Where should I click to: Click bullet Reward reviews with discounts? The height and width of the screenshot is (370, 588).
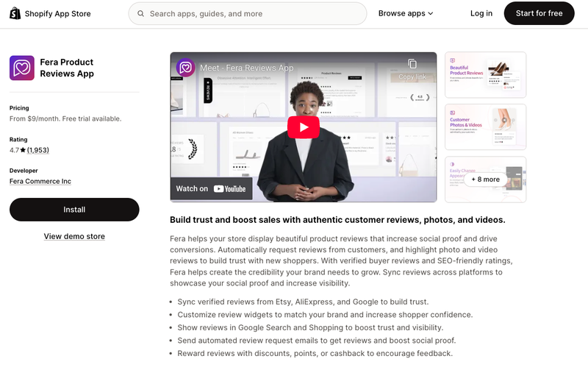315,354
